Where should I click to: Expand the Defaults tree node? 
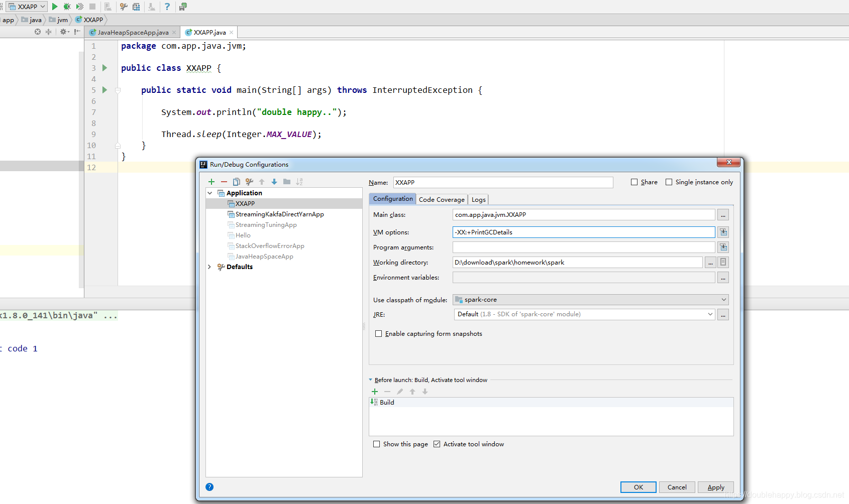[209, 267]
